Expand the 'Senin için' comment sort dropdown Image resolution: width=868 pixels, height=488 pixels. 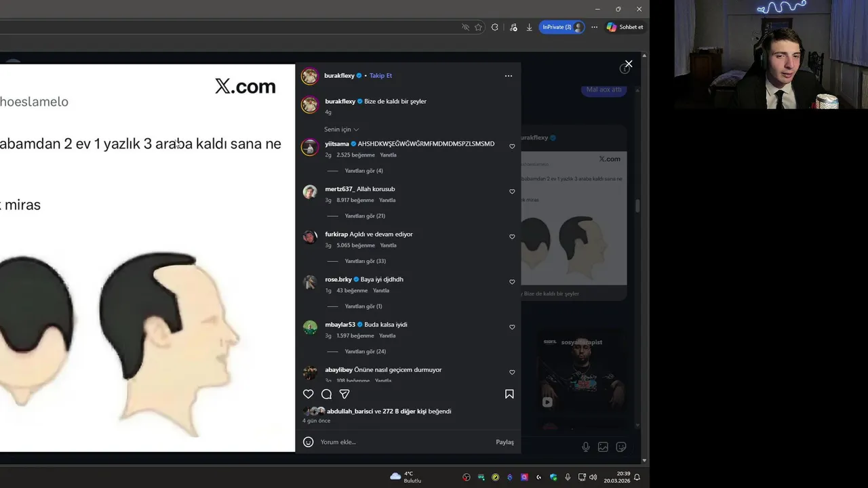click(342, 129)
